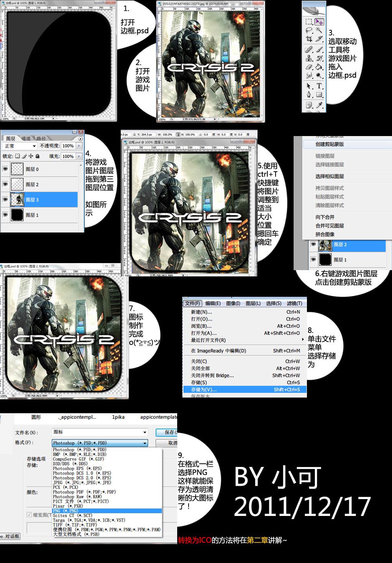Viewport: 392px width, 563px height.
Task: Select the Dodge tool
Action: coord(319,76)
